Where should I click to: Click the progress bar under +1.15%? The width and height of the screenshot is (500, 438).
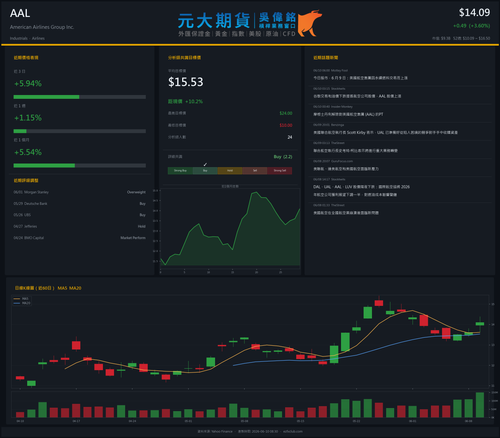(x=80, y=131)
